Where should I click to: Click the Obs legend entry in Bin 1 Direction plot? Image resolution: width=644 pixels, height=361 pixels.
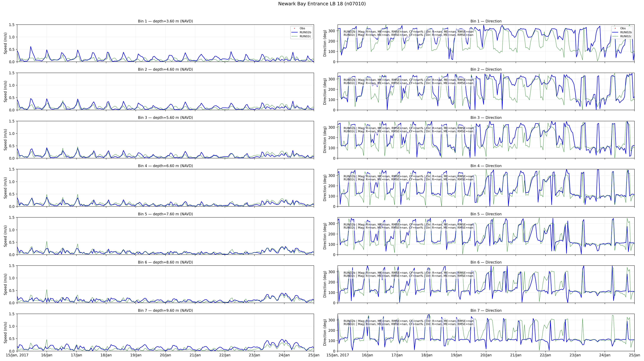(x=623, y=28)
